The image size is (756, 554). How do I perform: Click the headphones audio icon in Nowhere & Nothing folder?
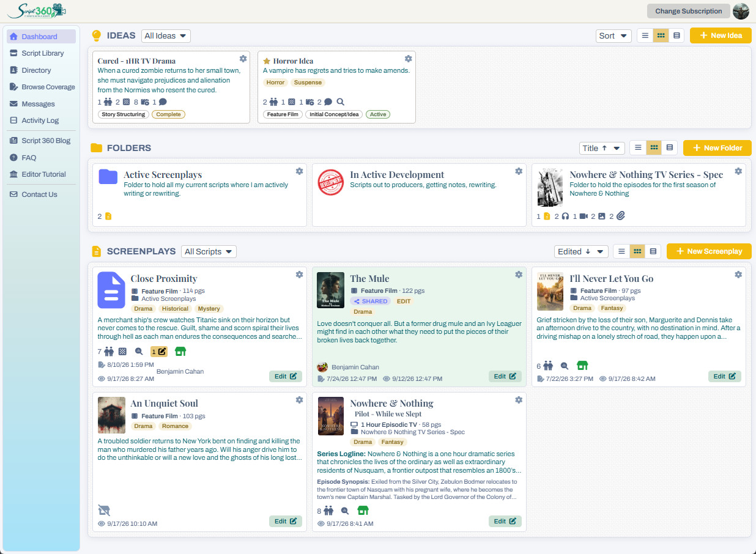click(x=565, y=216)
